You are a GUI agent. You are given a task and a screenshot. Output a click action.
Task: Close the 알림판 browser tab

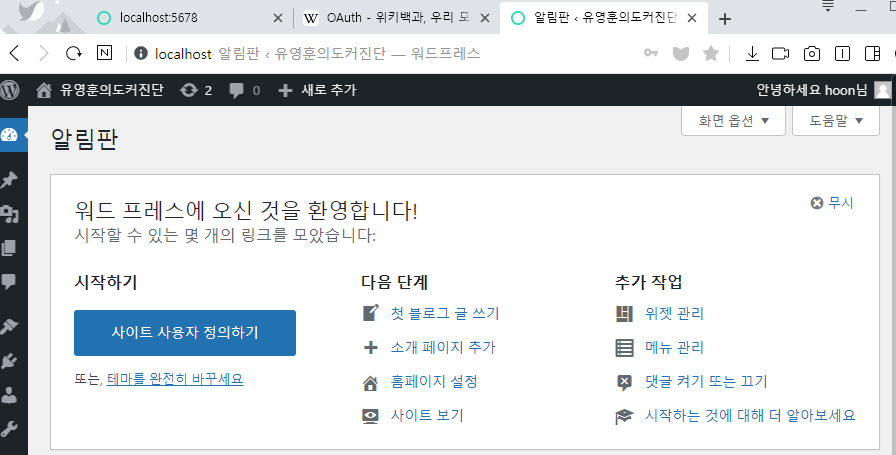point(691,18)
